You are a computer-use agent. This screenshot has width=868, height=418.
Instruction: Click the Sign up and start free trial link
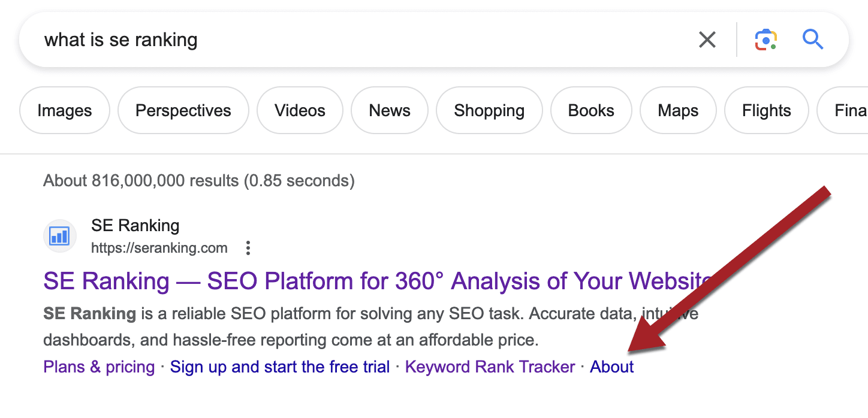[x=279, y=366]
